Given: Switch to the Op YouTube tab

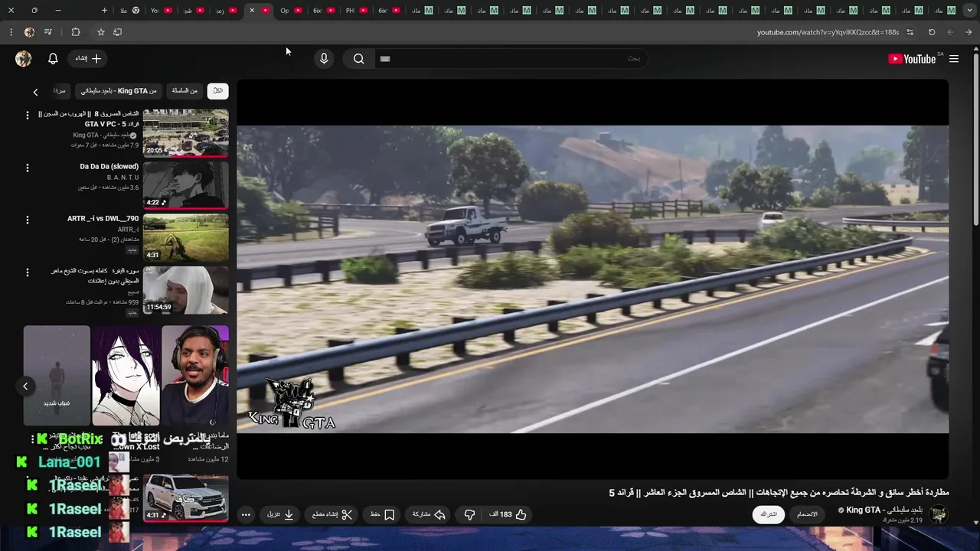Looking at the screenshot, I should pyautogui.click(x=290, y=10).
